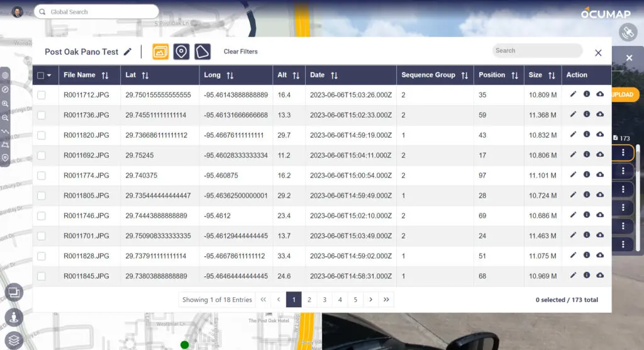The image size is (644, 350).
Task: Edit row R0011820.JPG with pencil icon
Action: tap(573, 135)
